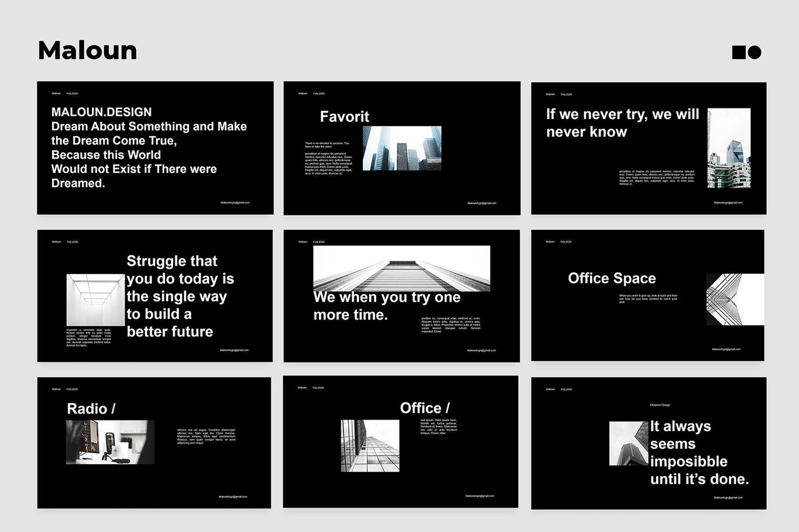Click the geometric building image in Office Space slide
This screenshot has height=532, width=799.
coord(734,299)
